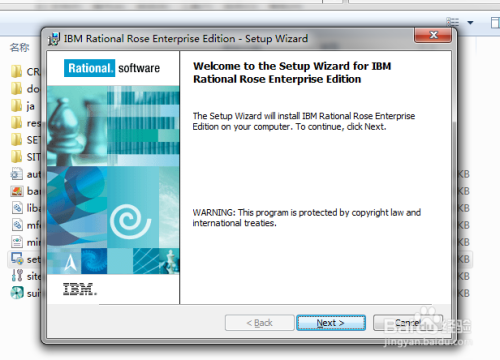Screen dimensions: 500x360
Task: Click the Setup Wizard title bar text
Action: click(186, 39)
